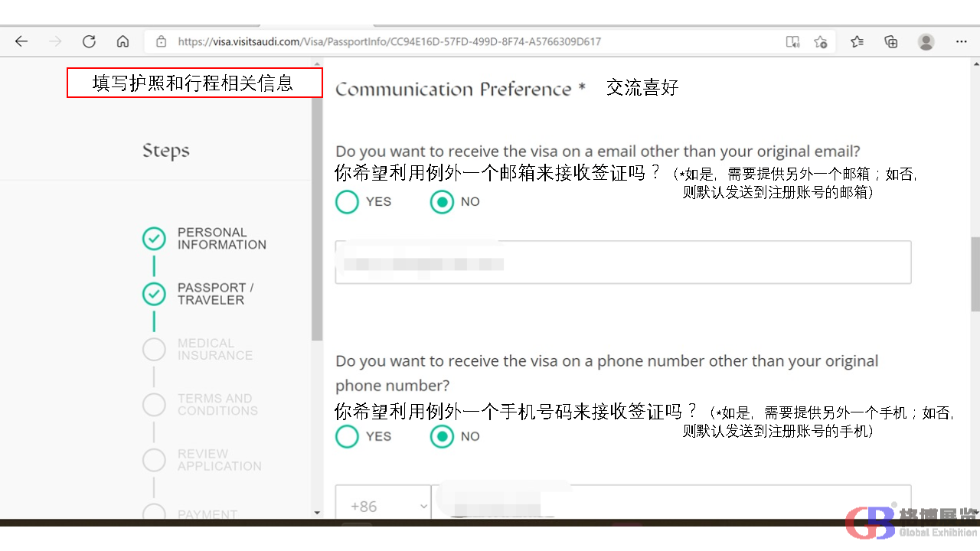Screen dimensions: 980x551
Task: Expand the +86 country code dropdown
Action: pos(383,506)
